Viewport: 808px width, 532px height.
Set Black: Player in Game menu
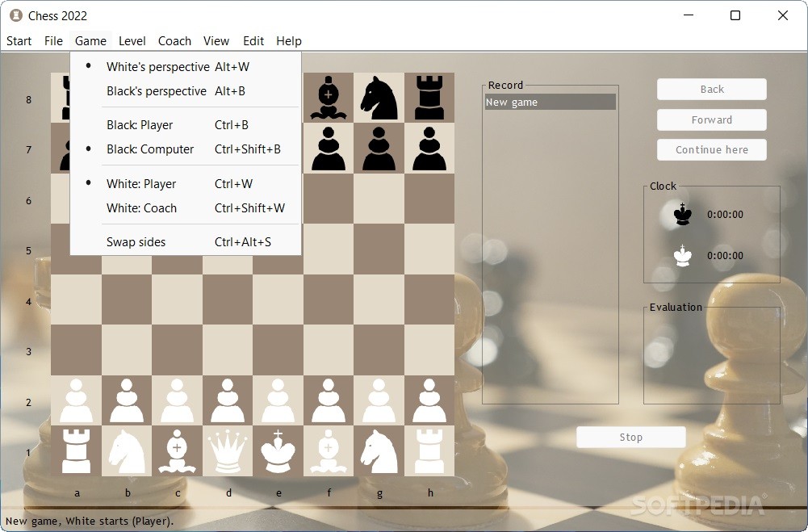point(186,125)
